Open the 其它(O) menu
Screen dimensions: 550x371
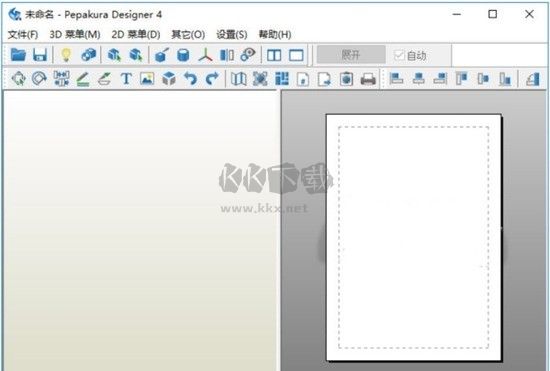click(188, 34)
